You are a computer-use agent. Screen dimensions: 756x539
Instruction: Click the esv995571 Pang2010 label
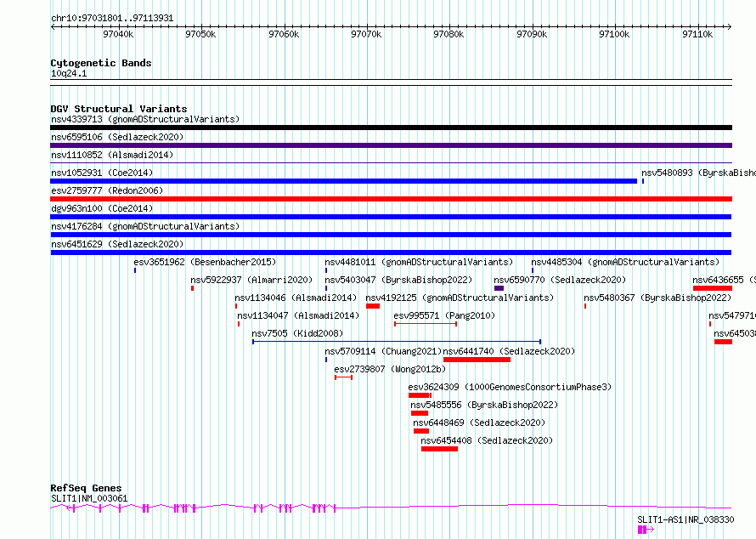444,315
